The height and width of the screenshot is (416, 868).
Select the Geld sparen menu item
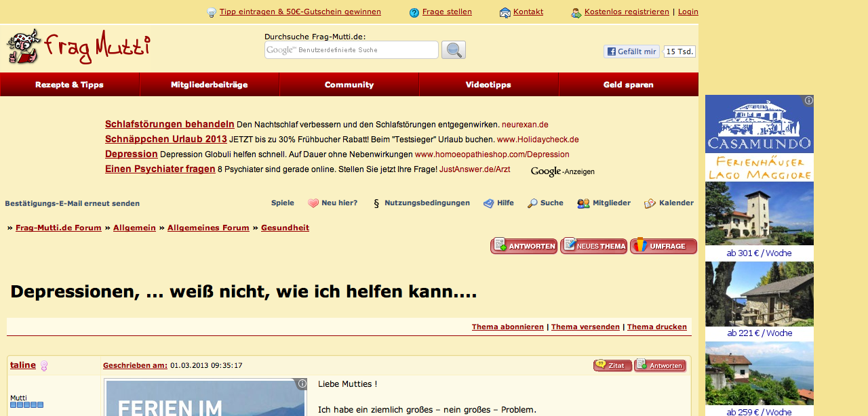pyautogui.click(x=629, y=85)
